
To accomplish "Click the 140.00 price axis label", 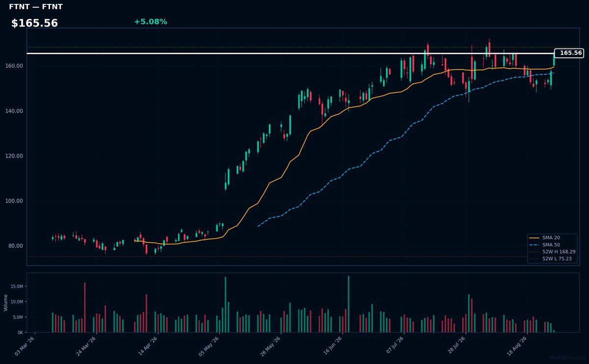I will (14, 111).
